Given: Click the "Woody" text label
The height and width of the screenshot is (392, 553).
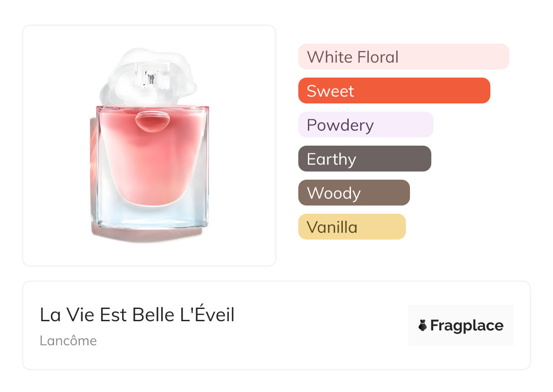Looking at the screenshot, I should (x=334, y=193).
